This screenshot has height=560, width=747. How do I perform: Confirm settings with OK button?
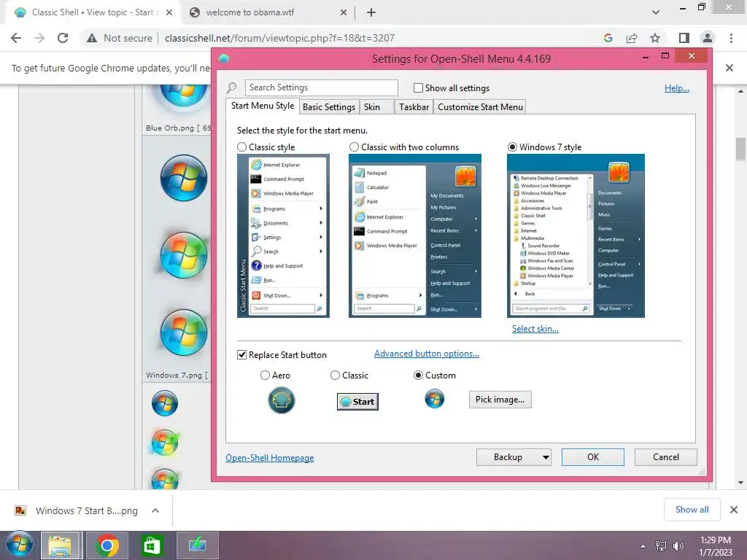(x=592, y=457)
